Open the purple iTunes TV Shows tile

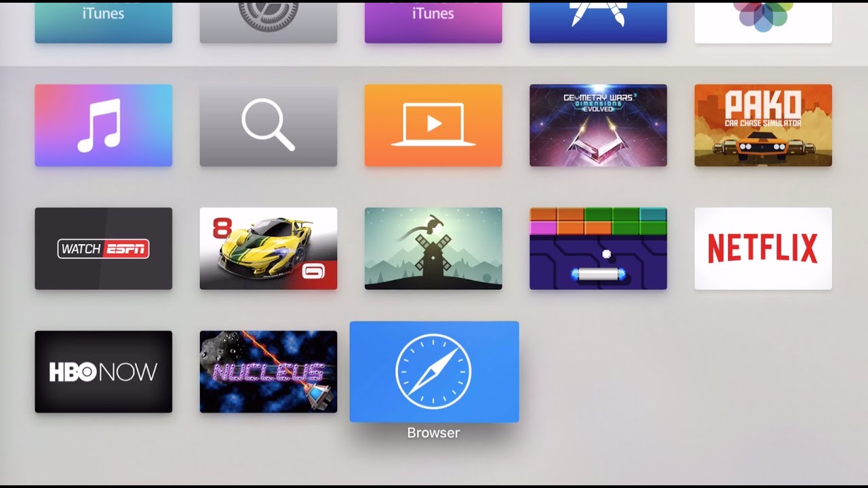click(433, 22)
